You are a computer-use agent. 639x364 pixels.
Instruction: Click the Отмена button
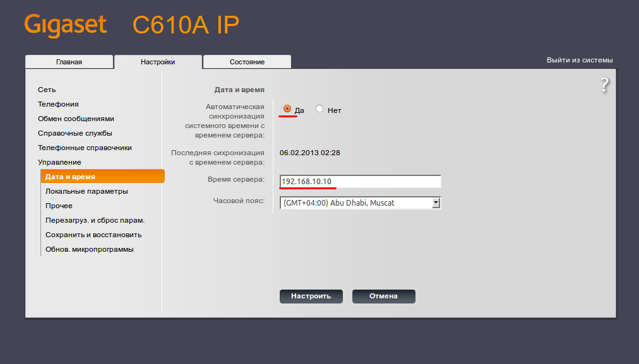(383, 296)
